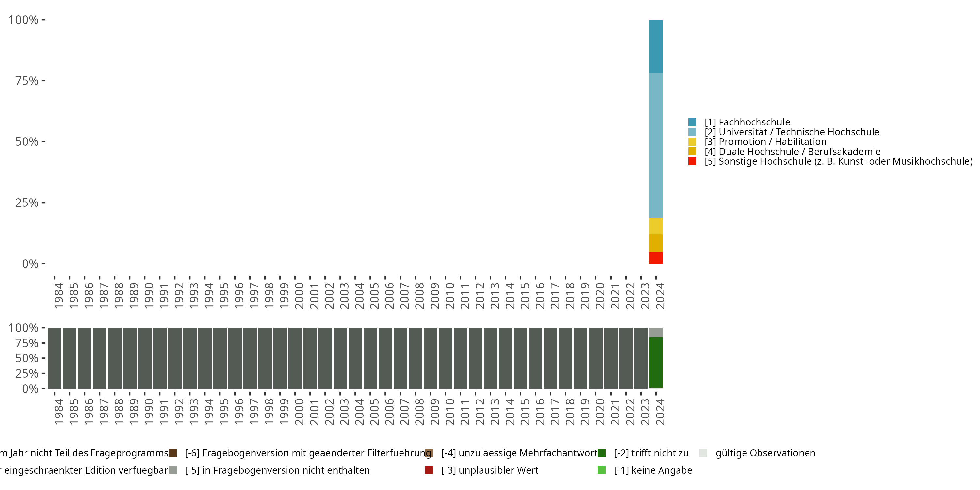Click the '[-6] Fragebogenversion' brown legend swatch
This screenshot has height=490, width=980.
pyautogui.click(x=173, y=453)
